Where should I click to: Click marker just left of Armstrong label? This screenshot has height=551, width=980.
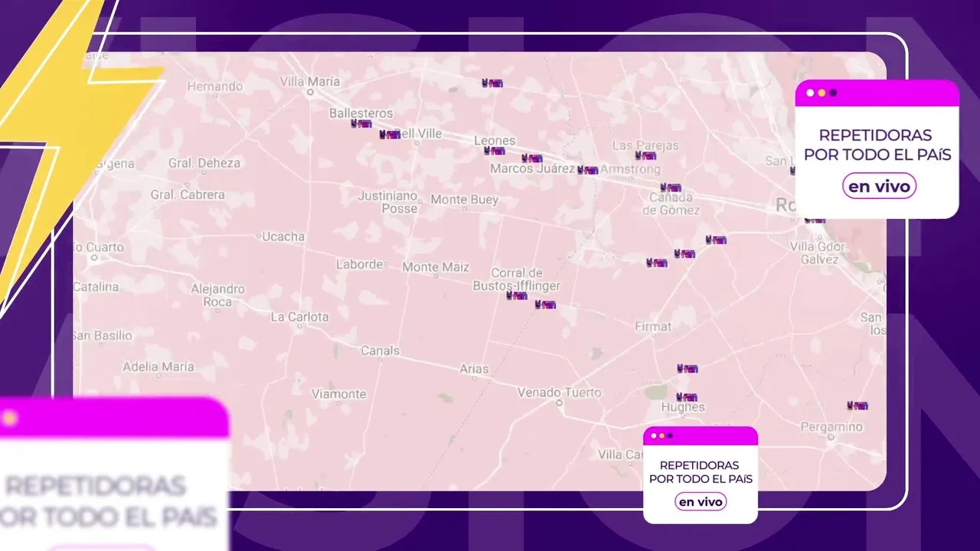point(587,170)
